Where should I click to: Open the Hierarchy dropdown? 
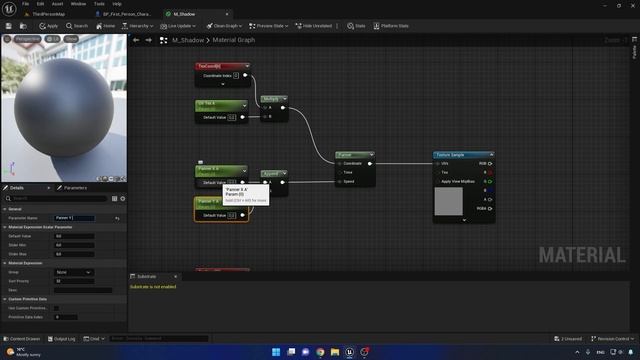tap(138, 26)
